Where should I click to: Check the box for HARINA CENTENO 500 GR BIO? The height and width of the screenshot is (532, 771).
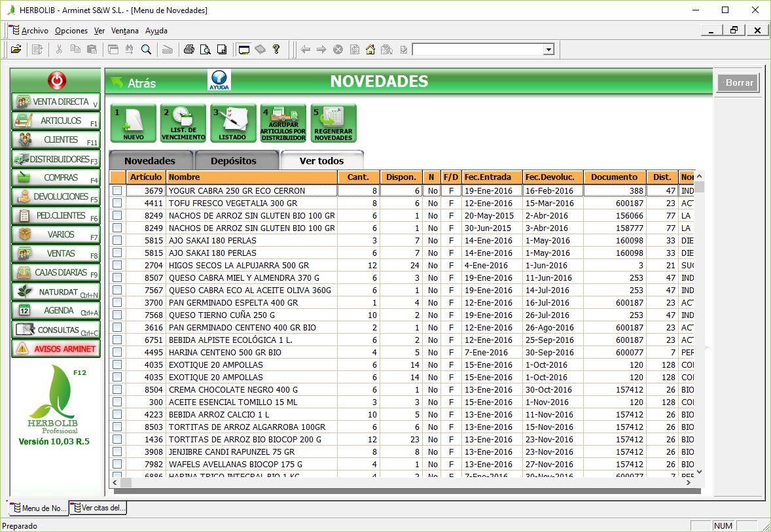point(117,352)
